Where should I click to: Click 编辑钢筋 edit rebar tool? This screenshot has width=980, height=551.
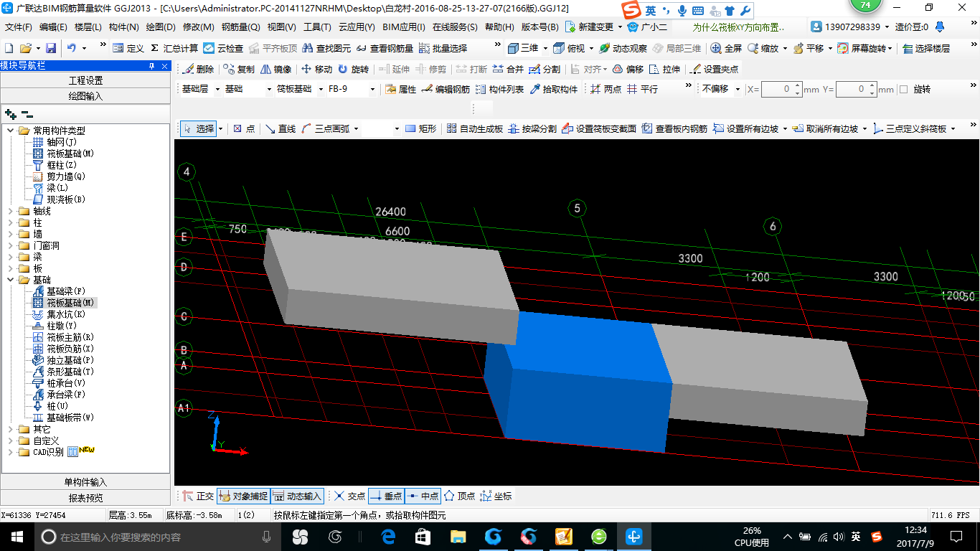(x=446, y=90)
